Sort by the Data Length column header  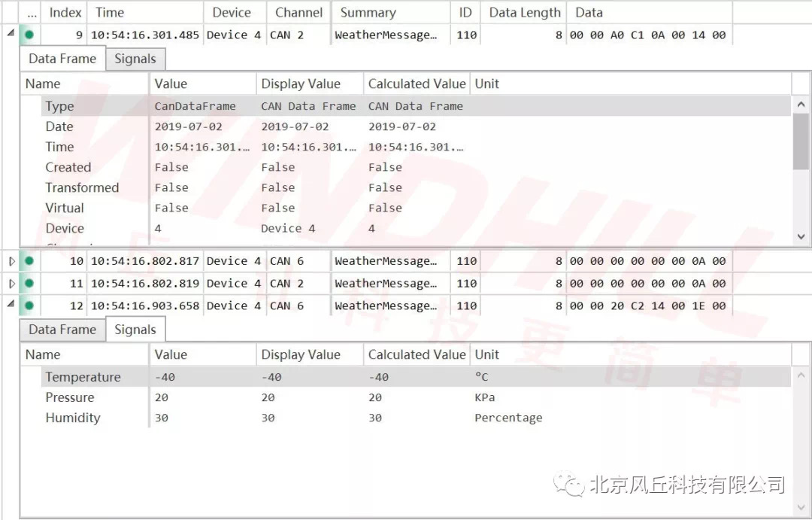[524, 13]
